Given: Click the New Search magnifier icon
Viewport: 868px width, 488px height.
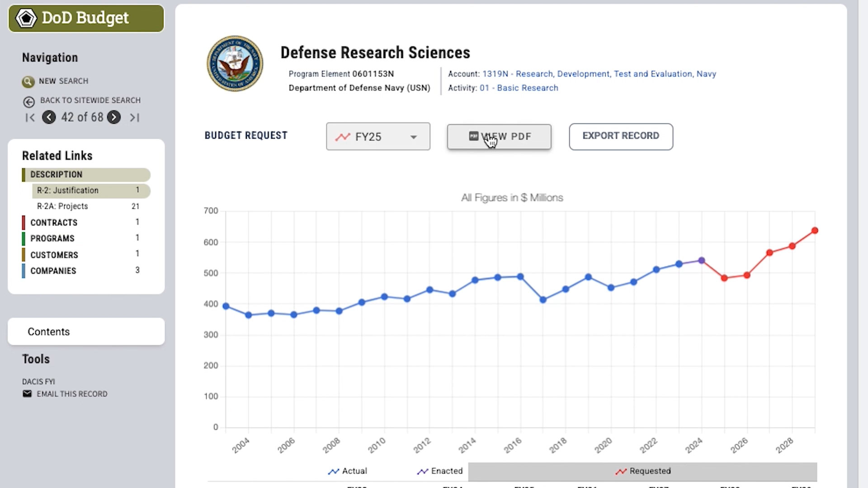Looking at the screenshot, I should click(28, 81).
